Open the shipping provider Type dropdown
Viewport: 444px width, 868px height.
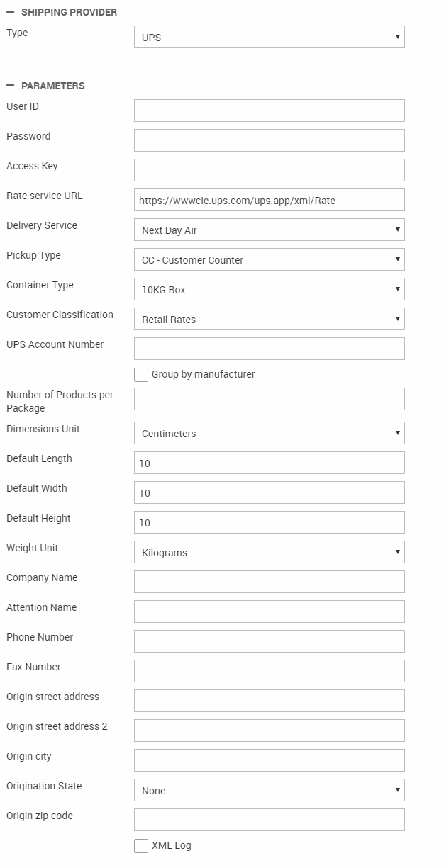pyautogui.click(x=269, y=38)
